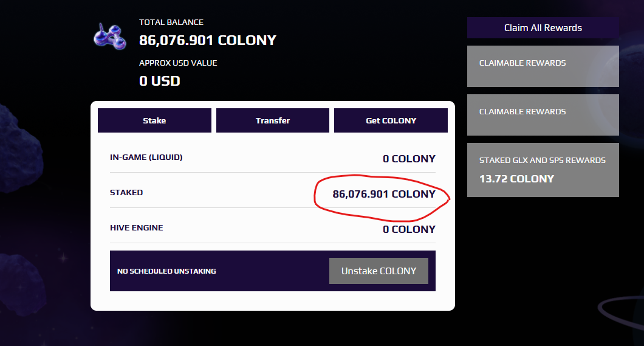Select the Staked row label
Viewport: 644px width, 346px height.
(x=126, y=192)
